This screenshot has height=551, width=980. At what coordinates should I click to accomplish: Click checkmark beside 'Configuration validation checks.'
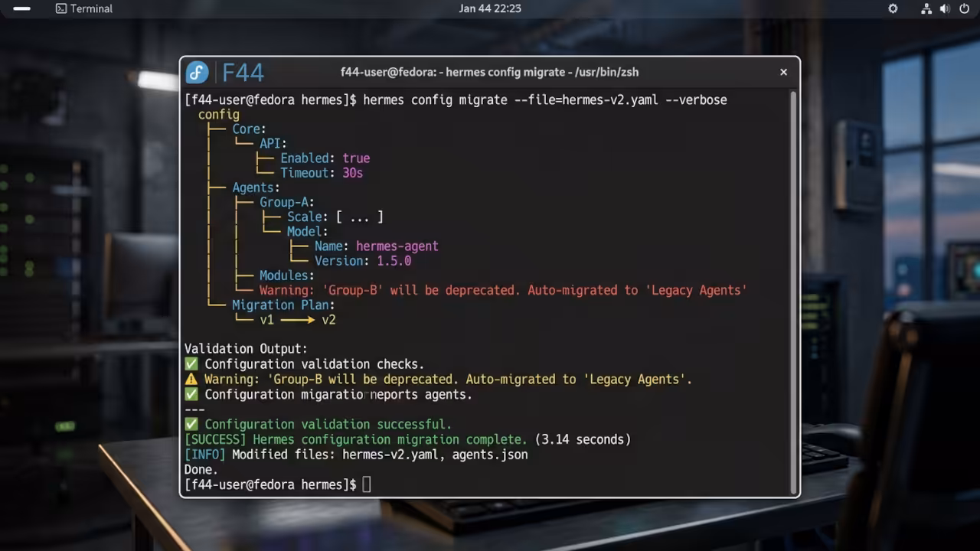(191, 364)
